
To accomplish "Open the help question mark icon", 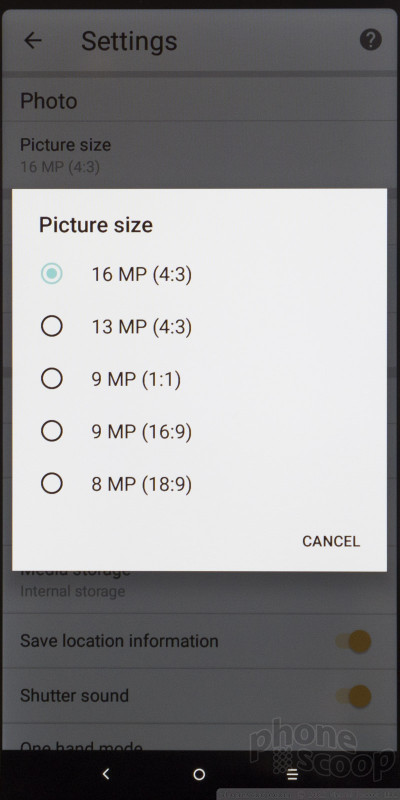I will 370,39.
